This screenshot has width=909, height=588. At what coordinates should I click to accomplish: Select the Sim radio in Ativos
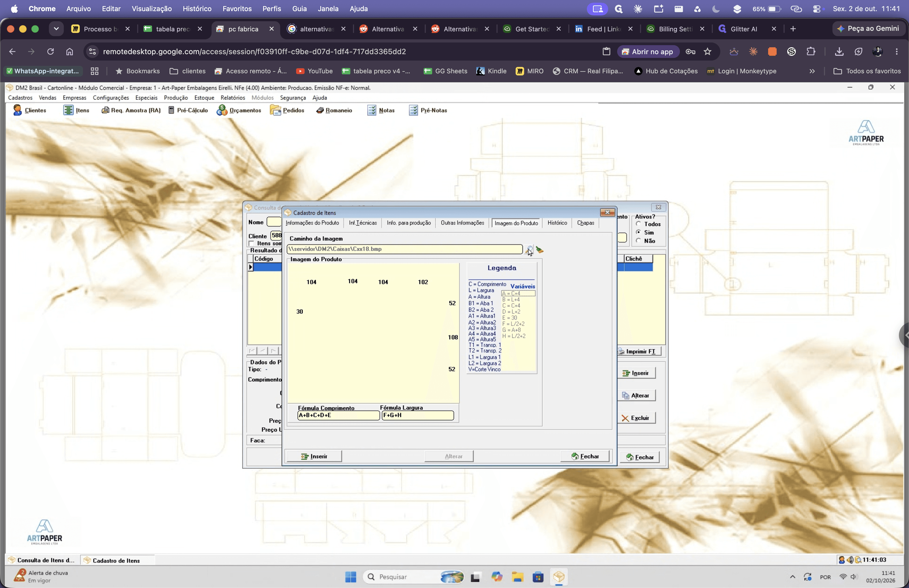[638, 232]
